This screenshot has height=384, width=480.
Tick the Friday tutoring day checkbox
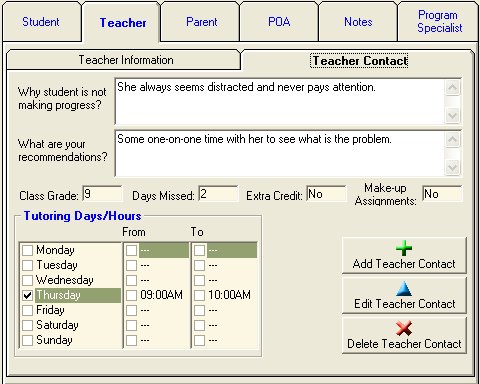tap(27, 310)
